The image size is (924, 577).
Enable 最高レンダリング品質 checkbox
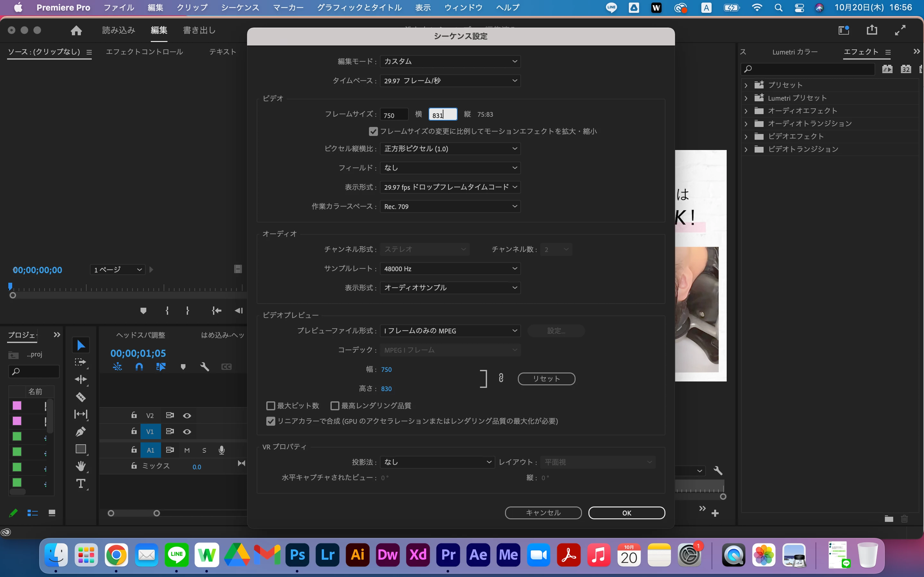(x=335, y=406)
